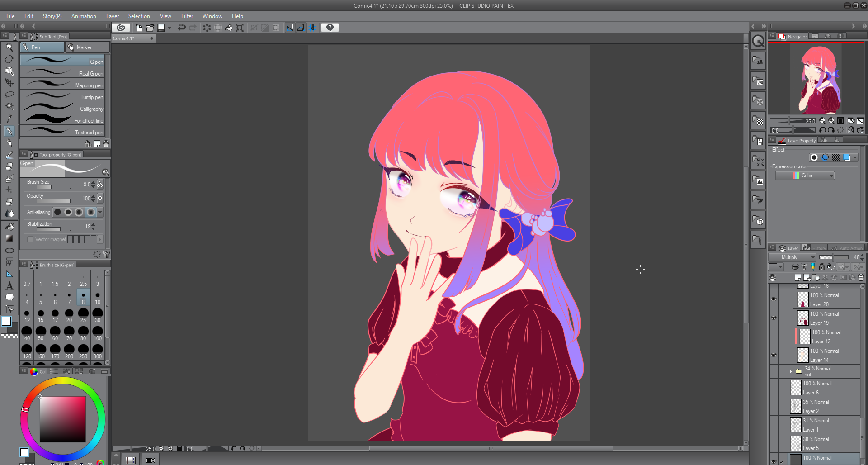Click the Undo arrow in the command bar

click(182, 28)
